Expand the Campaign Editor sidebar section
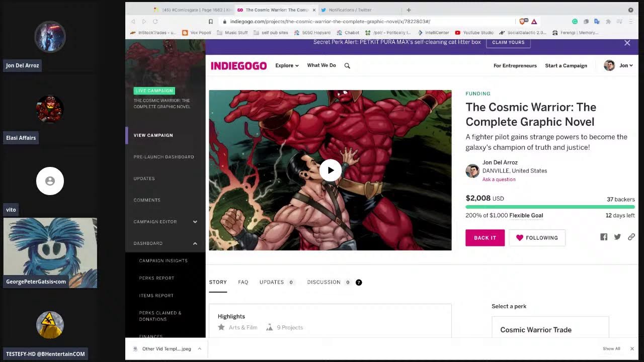The width and height of the screenshot is (644, 362). 195,222
